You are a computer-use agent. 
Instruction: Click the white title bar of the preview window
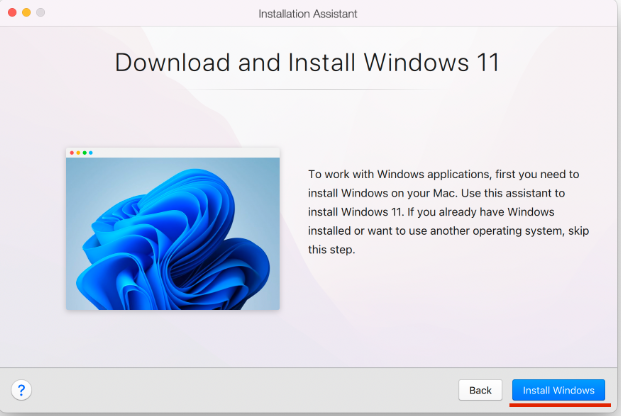click(180, 153)
